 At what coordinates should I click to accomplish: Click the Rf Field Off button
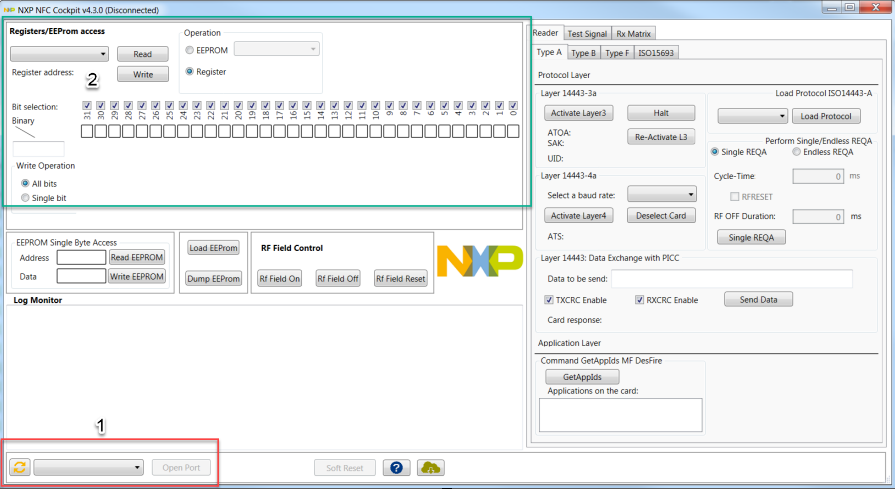pyautogui.click(x=338, y=278)
